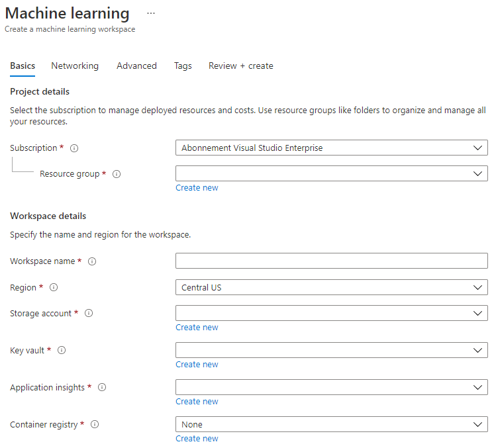Click Workspace name info icon
The height and width of the screenshot is (448, 494).
92,261
